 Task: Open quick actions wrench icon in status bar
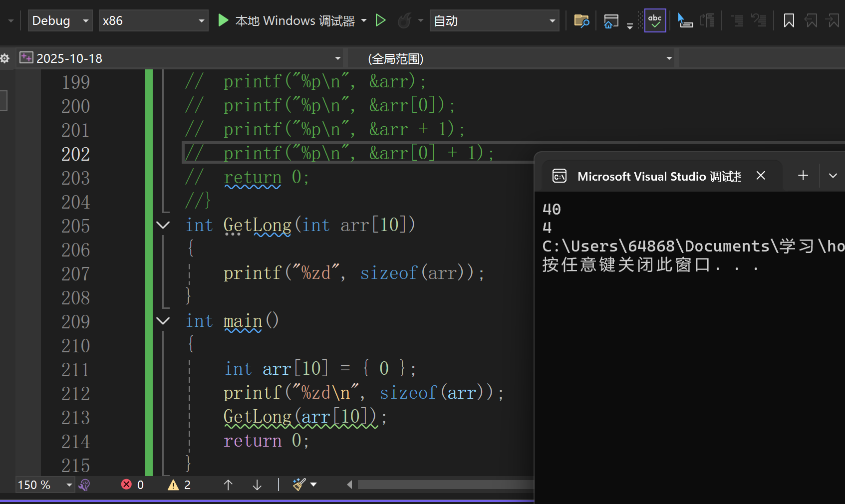coord(84,485)
